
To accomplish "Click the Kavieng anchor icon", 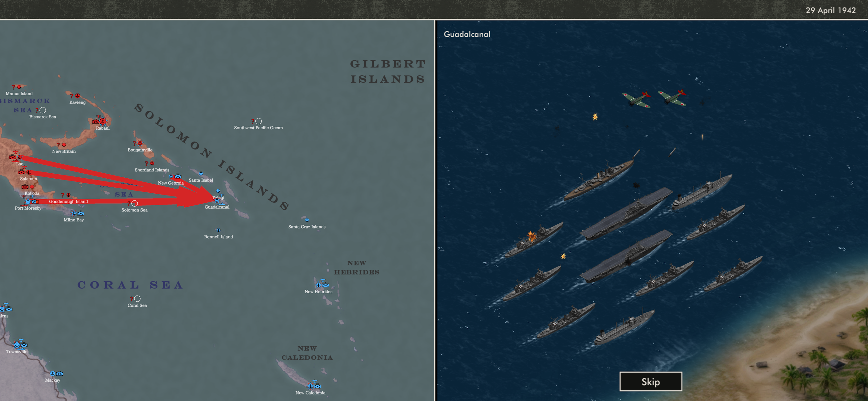I will pos(77,96).
